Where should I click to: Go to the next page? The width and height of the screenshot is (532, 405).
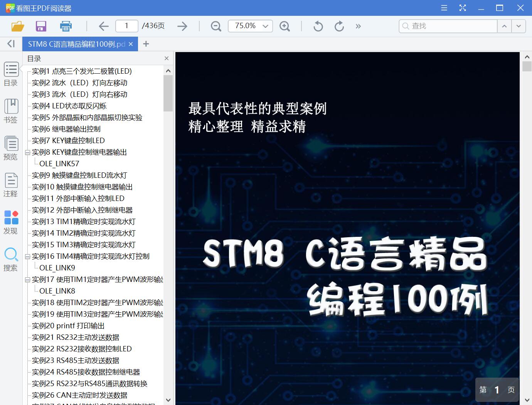pyautogui.click(x=182, y=26)
